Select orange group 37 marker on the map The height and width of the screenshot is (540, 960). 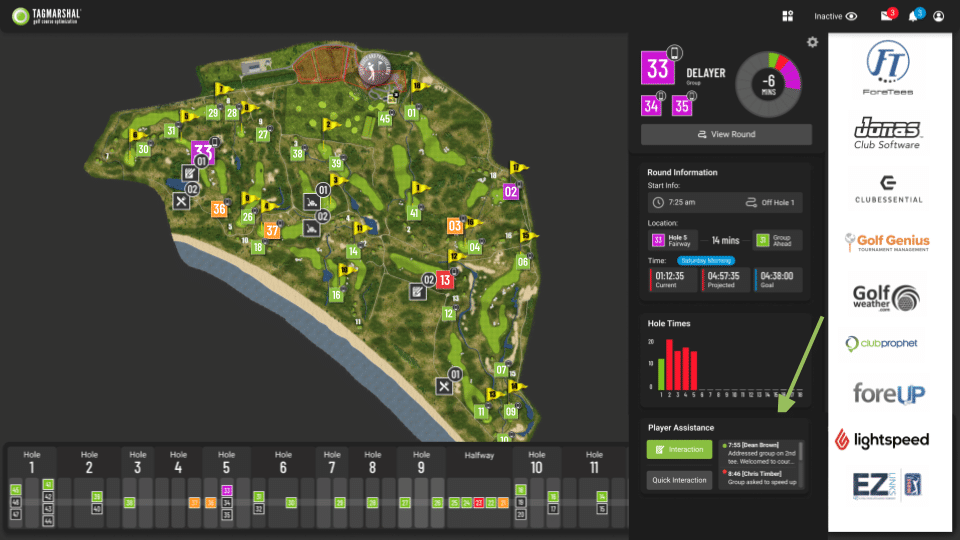coord(272,230)
